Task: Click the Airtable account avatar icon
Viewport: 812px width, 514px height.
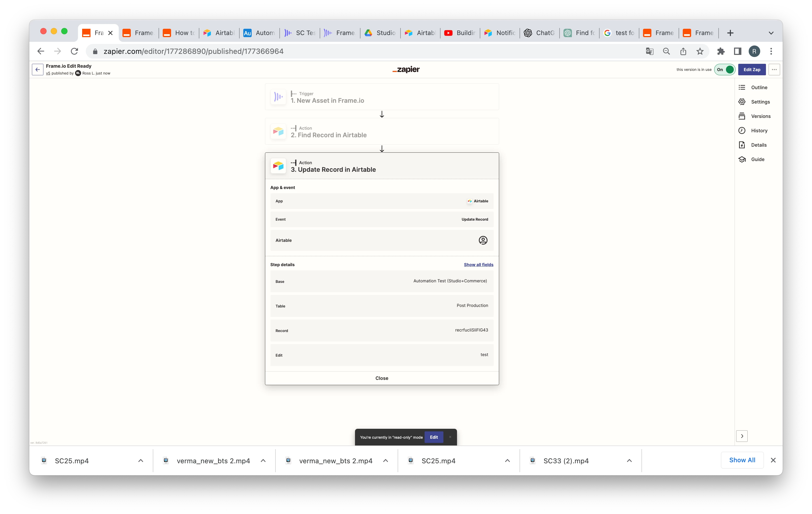Action: click(483, 240)
